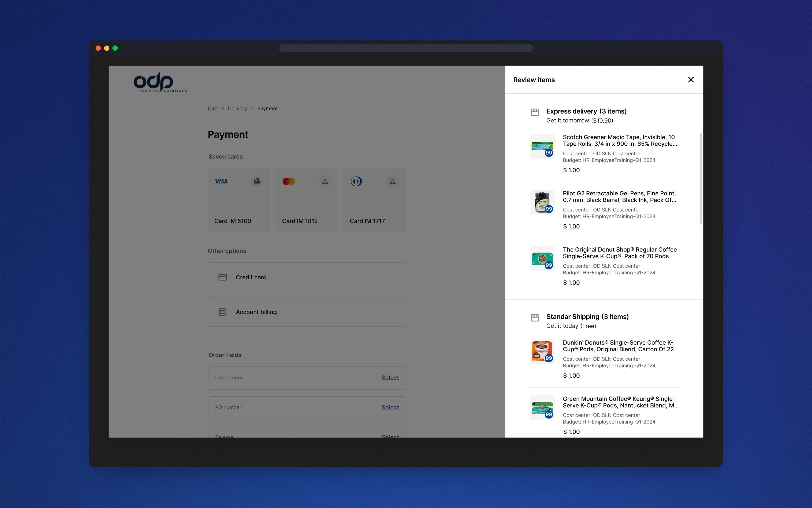Click the Visa logo on Card IM 5100
812x508 pixels.
click(221, 181)
